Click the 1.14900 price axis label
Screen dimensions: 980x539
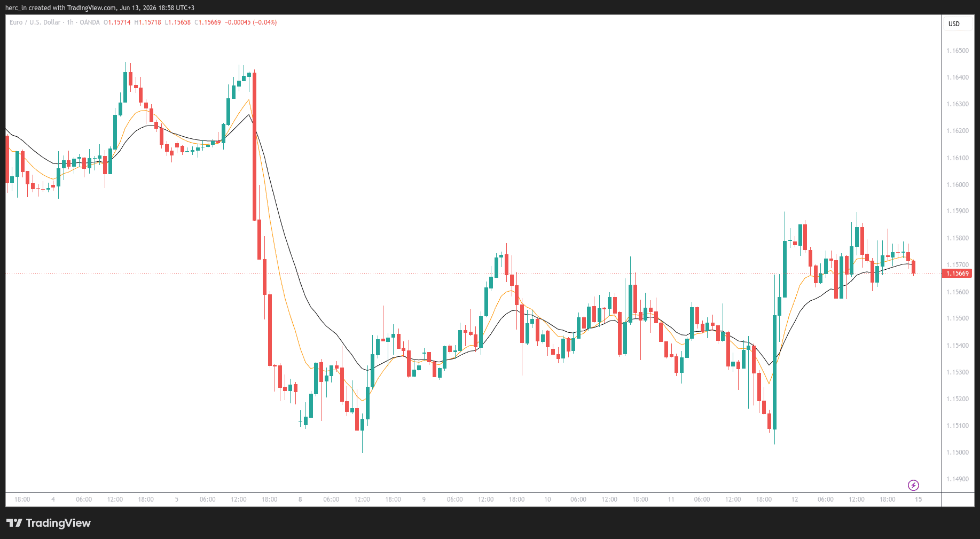[x=957, y=479]
